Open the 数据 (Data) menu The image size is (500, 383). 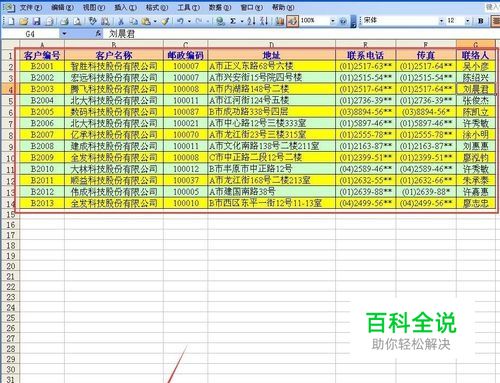coord(220,7)
